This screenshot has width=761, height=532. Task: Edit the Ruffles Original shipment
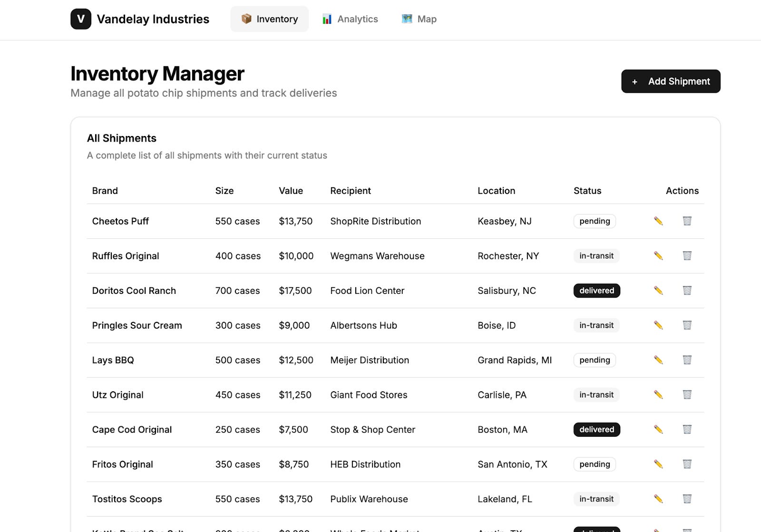click(x=658, y=256)
